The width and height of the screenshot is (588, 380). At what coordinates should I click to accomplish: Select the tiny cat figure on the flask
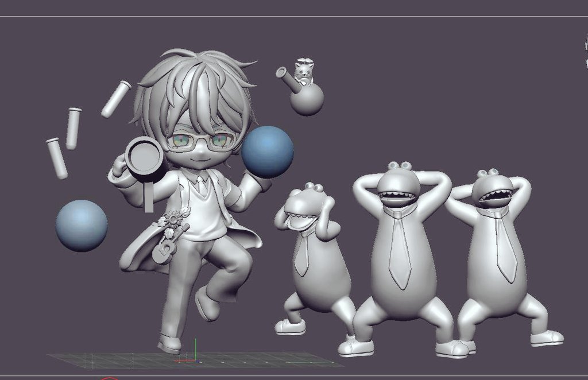304,71
